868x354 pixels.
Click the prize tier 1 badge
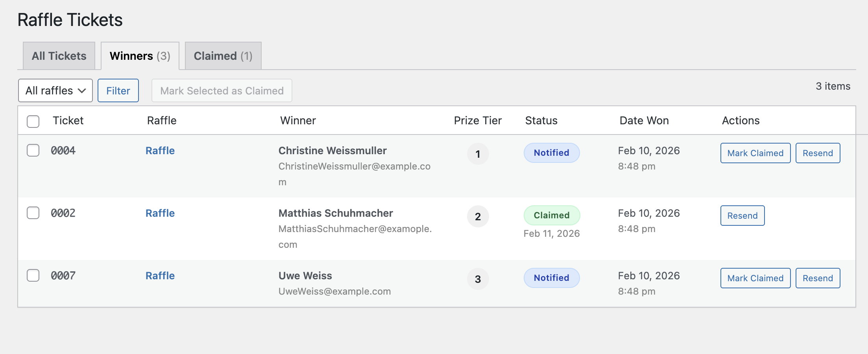[x=478, y=154]
